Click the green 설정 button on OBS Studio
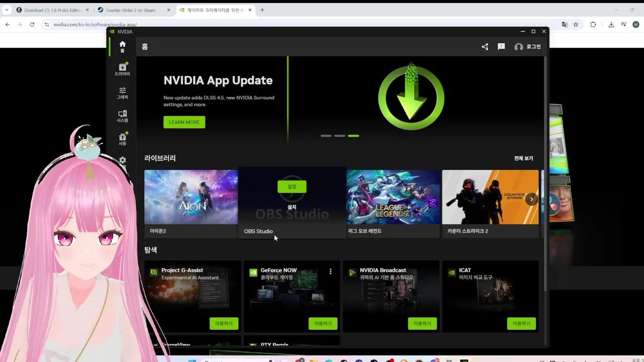 [292, 187]
